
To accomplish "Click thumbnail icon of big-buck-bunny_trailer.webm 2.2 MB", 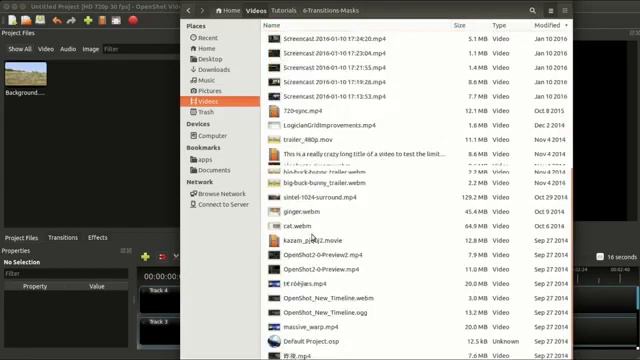I will click(274, 183).
